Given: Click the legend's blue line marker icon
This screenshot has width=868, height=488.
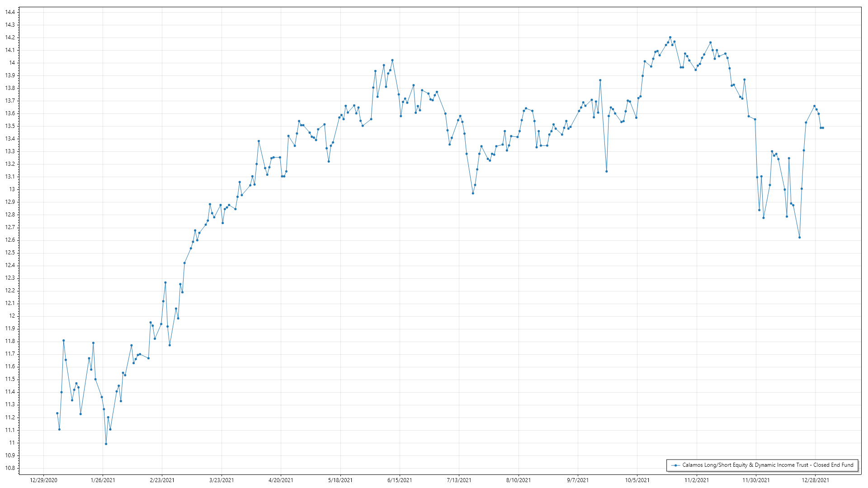Looking at the screenshot, I should pos(675,465).
